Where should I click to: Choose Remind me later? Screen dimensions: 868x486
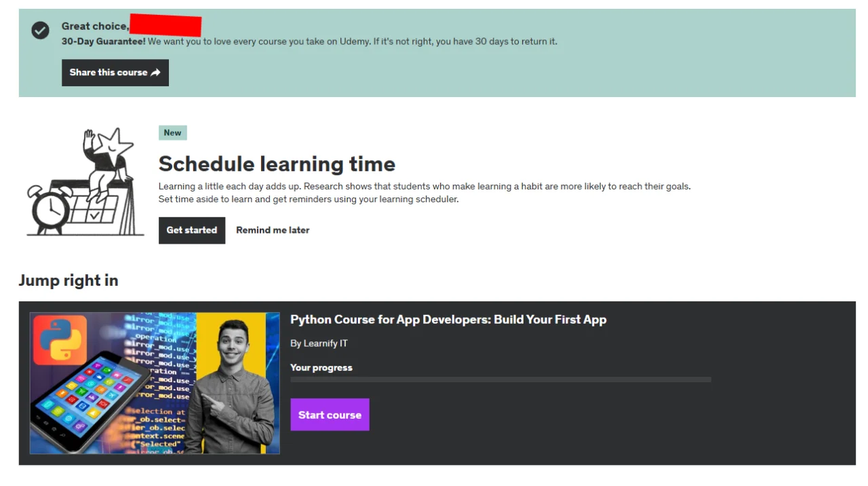[x=273, y=230]
